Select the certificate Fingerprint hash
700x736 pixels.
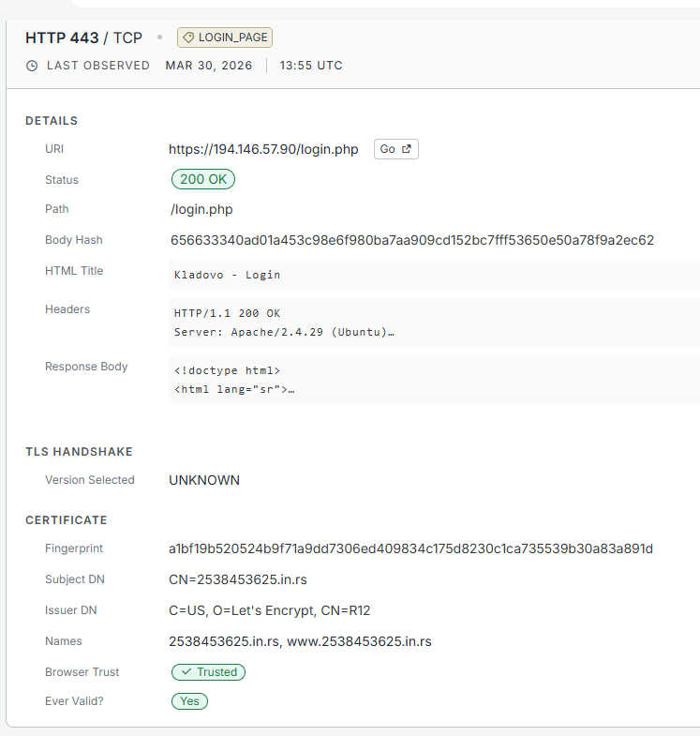coord(410,548)
